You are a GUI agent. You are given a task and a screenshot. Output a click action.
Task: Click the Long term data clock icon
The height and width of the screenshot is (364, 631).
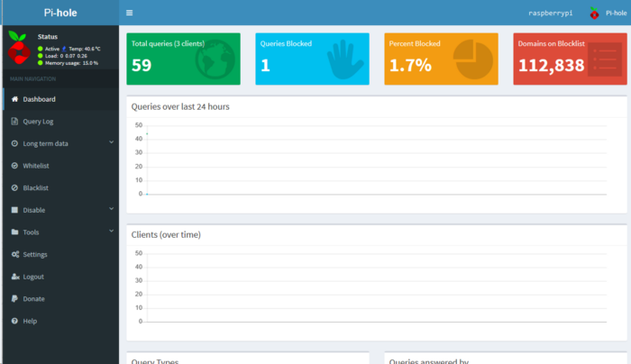pos(15,143)
